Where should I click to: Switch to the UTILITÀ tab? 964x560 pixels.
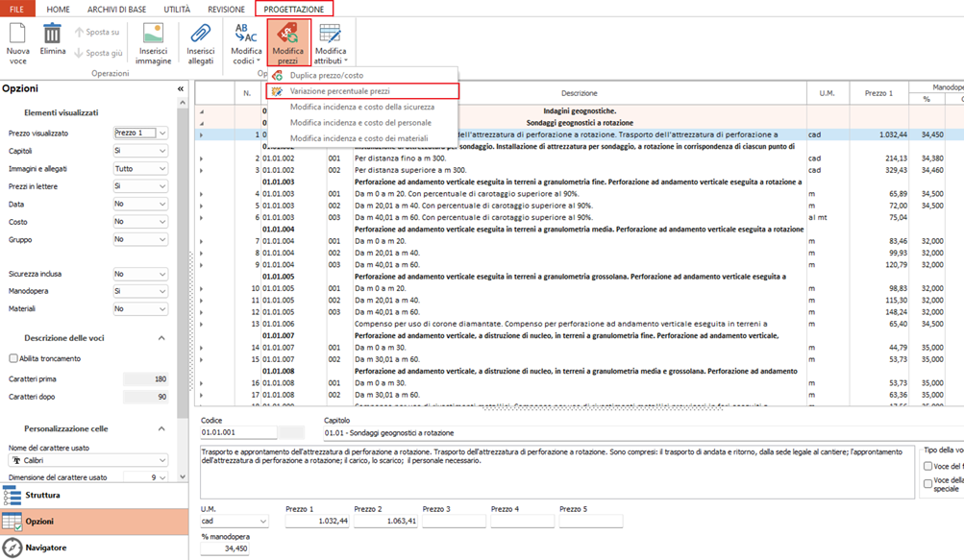click(177, 10)
